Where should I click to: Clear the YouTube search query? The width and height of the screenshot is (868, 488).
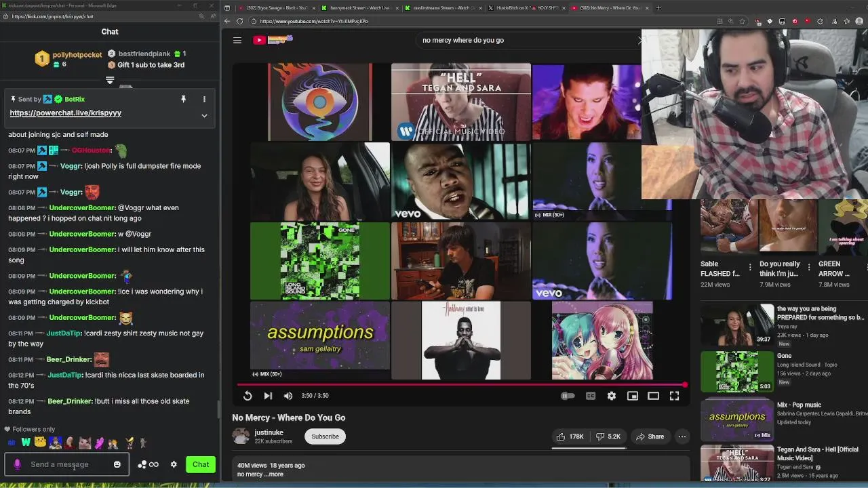point(639,40)
